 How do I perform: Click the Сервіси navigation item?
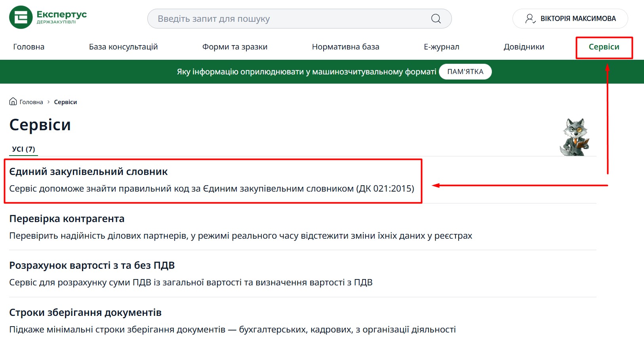click(604, 47)
